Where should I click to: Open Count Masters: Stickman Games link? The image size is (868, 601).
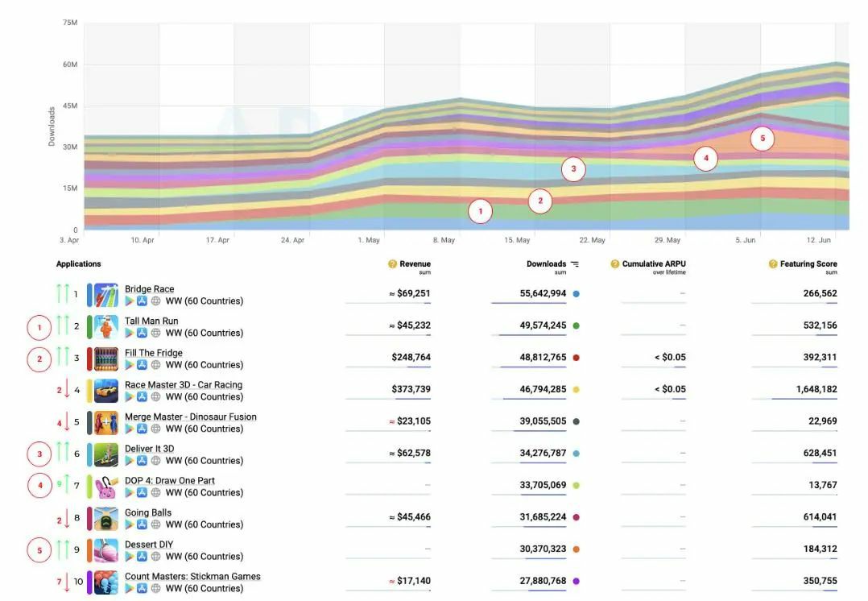pyautogui.click(x=192, y=577)
